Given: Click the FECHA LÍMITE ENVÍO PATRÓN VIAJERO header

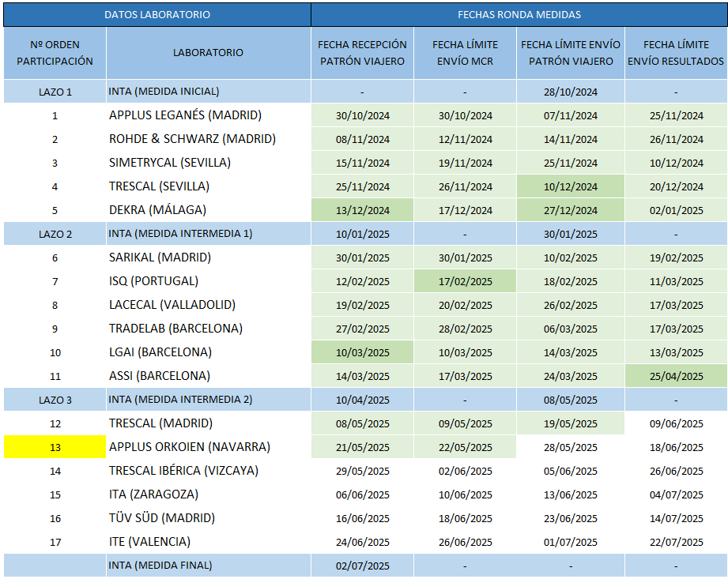Looking at the screenshot, I should coord(571,53).
